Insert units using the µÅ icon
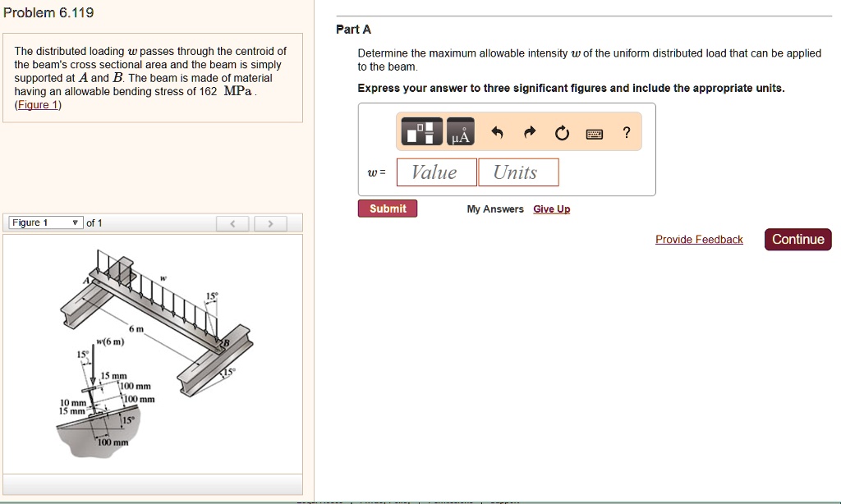 459,131
